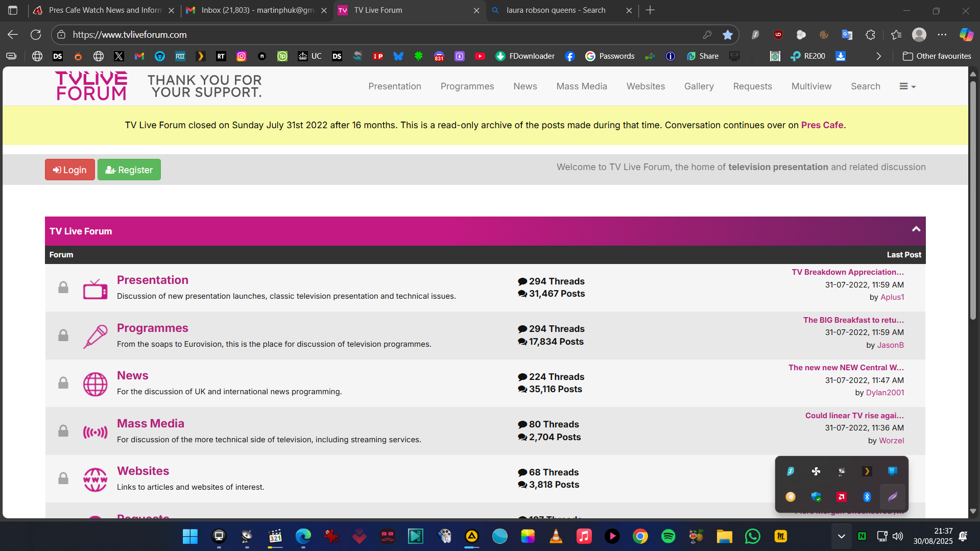Open the hamburger menu dropdown
The height and width of the screenshot is (551, 980).
(907, 86)
